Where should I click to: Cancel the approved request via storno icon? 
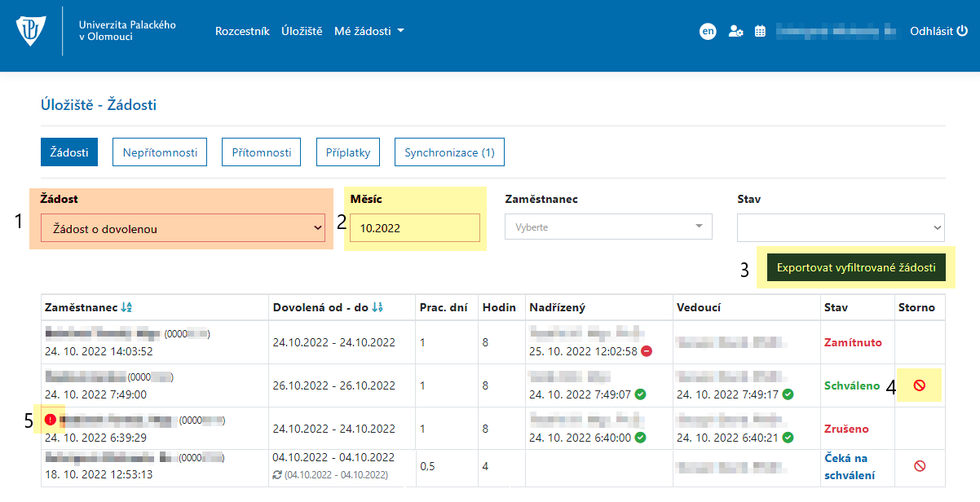(920, 385)
